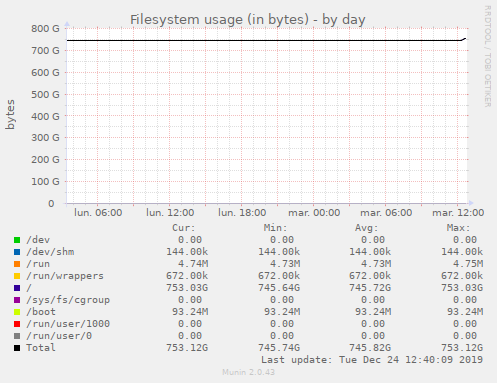Select the /run/user/1000 legend label

pyautogui.click(x=68, y=324)
